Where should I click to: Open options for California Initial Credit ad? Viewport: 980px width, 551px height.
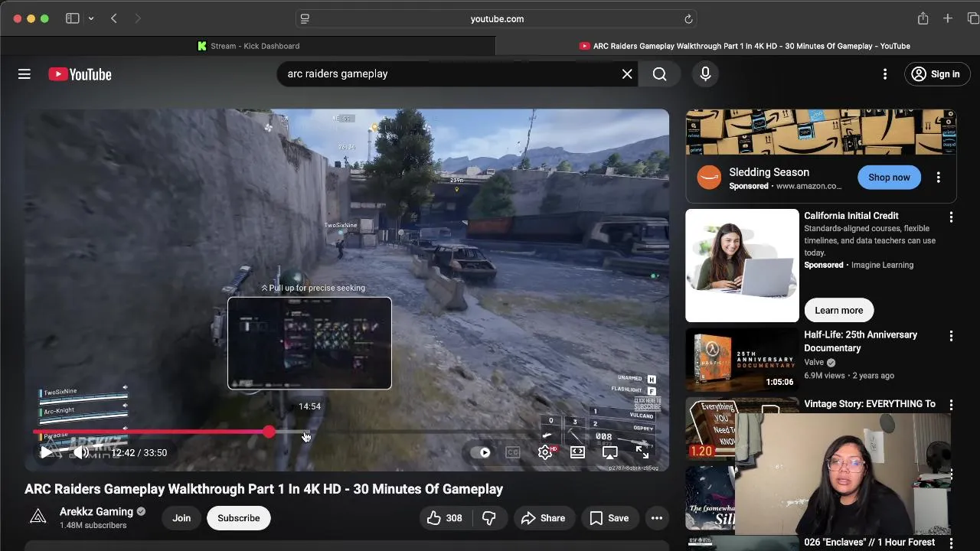click(x=951, y=217)
